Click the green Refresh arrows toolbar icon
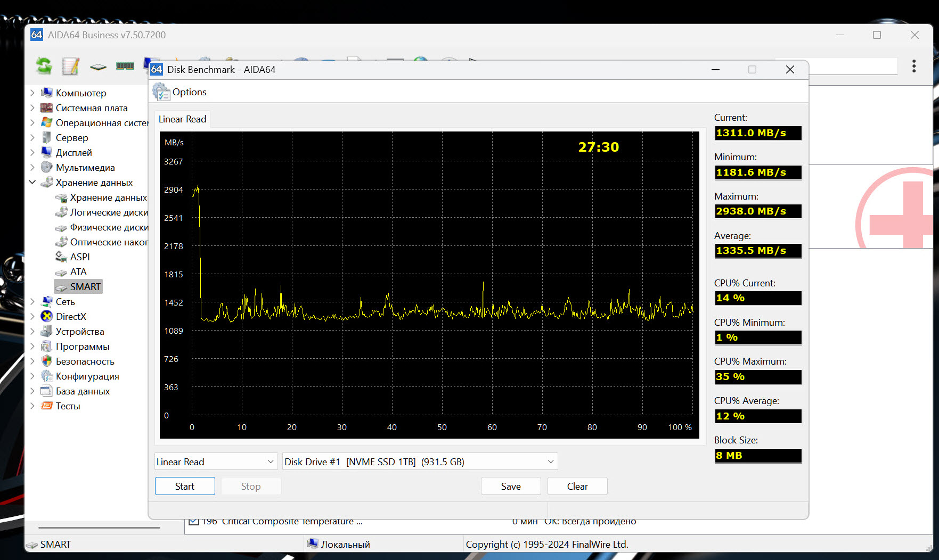Image resolution: width=939 pixels, height=560 pixels. tap(44, 66)
